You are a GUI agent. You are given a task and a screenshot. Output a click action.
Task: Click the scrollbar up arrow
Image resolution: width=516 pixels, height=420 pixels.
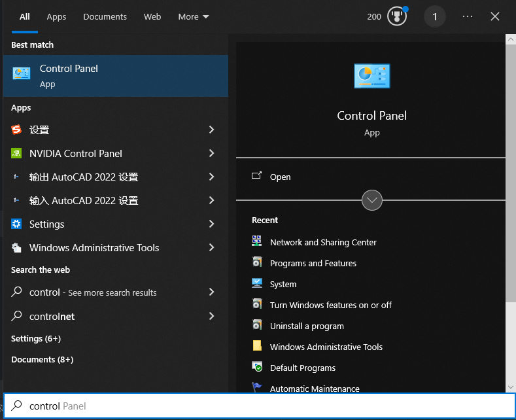coord(511,39)
